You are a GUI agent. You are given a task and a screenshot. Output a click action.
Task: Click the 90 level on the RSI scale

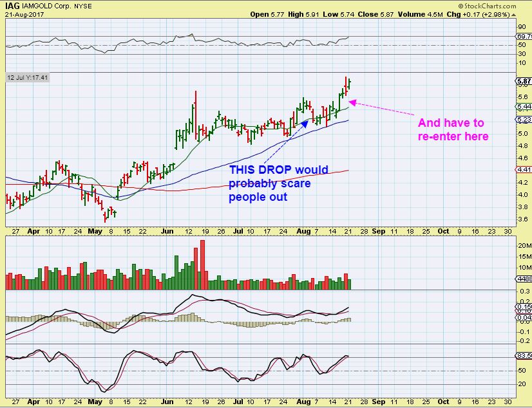click(522, 27)
